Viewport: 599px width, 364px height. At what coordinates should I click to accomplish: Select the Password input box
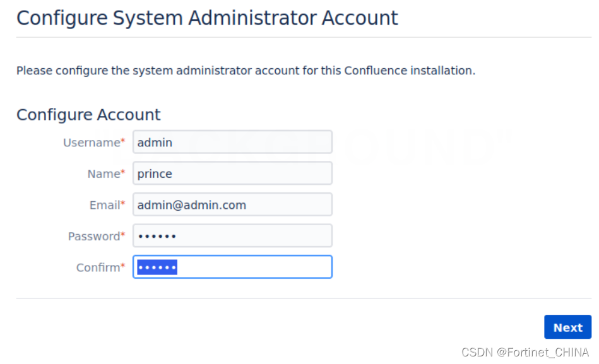pyautogui.click(x=232, y=236)
